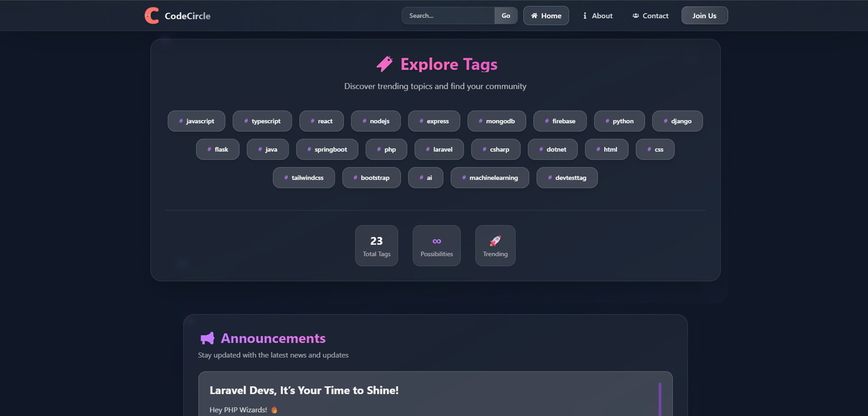Open the Home nav item

tap(546, 16)
